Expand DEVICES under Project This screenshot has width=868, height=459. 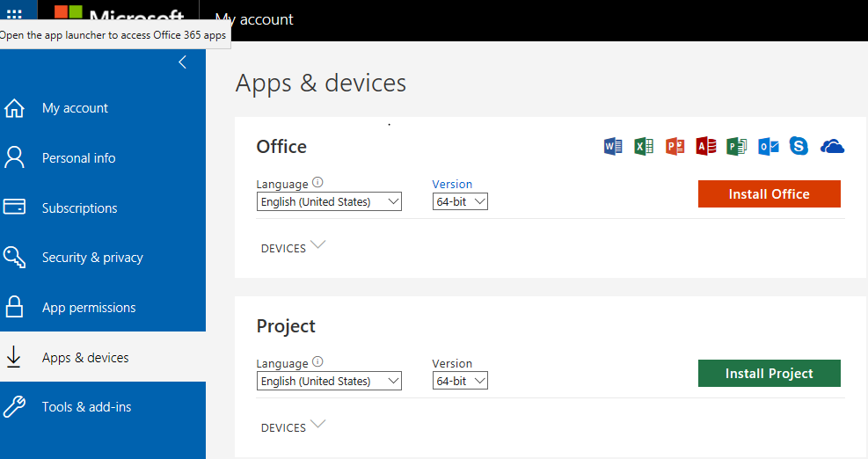[x=293, y=426]
